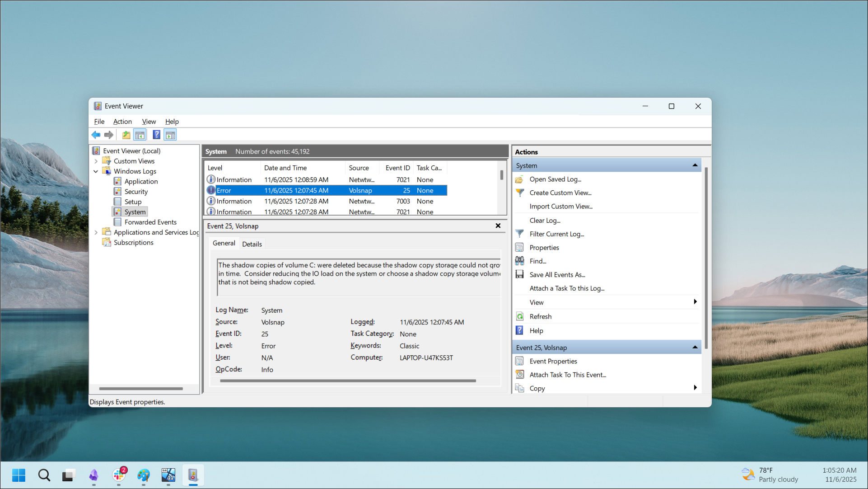Open the weather widget showing 78°F
Screen dimensions: 868x489
770,475
